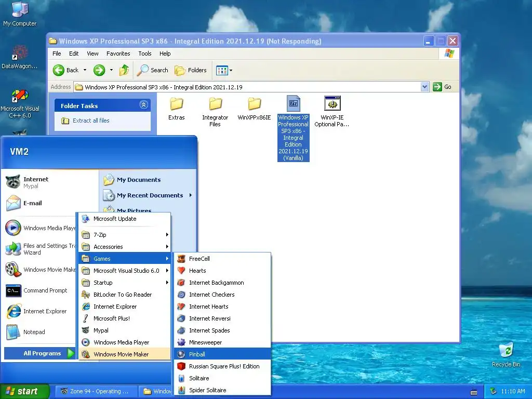Image resolution: width=532 pixels, height=399 pixels.
Task: Expand the Accessories submenu
Action: [x=125, y=247]
